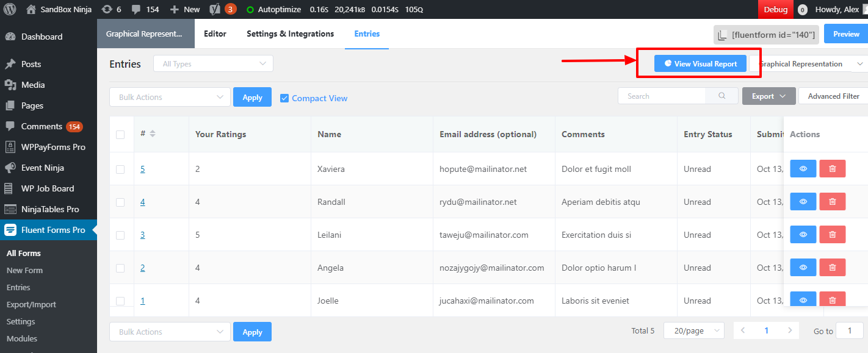
Task: Switch to the Editor tab
Action: tap(215, 34)
